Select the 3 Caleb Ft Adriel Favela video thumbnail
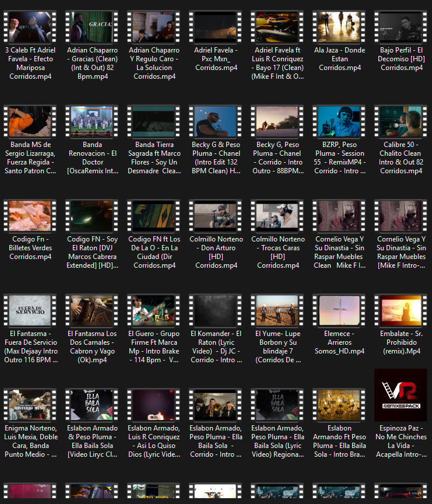 tap(30, 27)
